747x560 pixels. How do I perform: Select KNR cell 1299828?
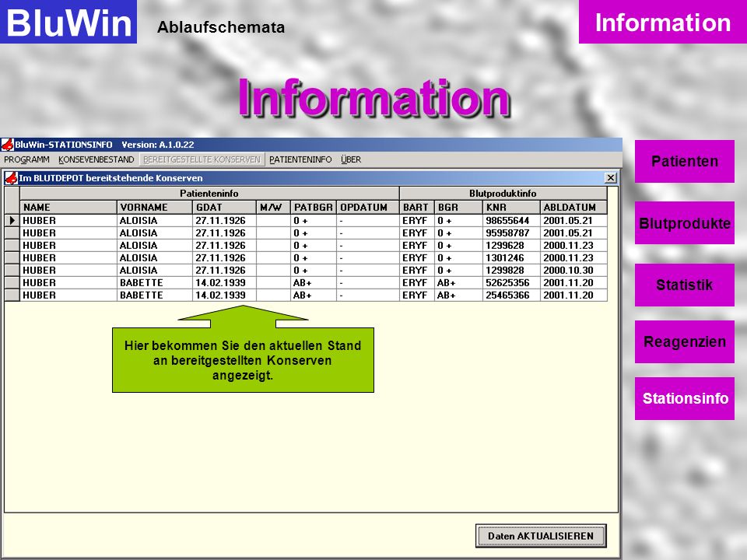(511, 270)
